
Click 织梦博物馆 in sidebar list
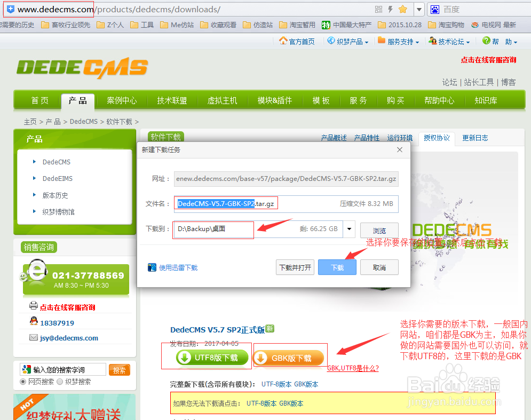(x=58, y=212)
